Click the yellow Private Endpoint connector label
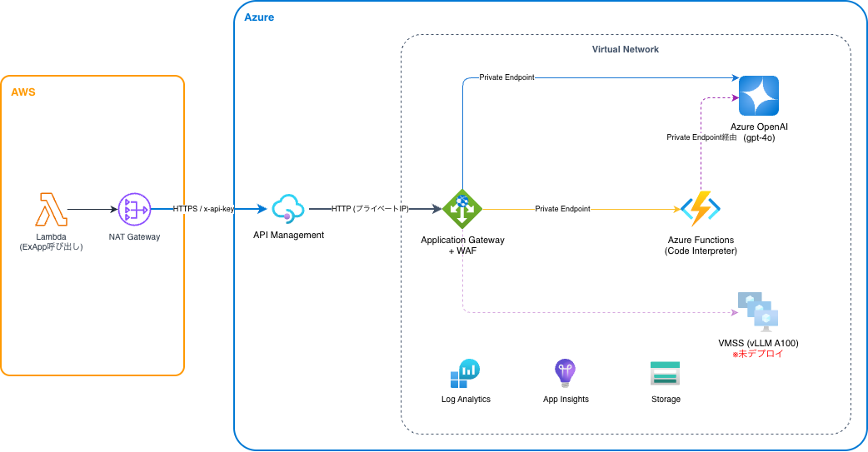868x452 pixels. pyautogui.click(x=562, y=209)
